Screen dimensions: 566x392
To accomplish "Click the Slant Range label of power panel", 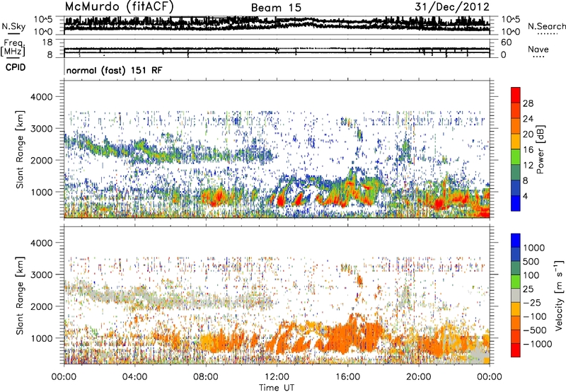I will tap(20, 149).
